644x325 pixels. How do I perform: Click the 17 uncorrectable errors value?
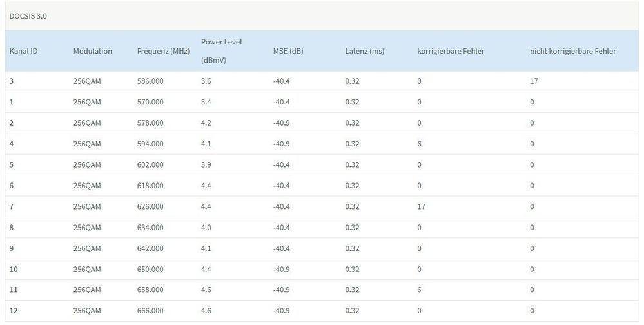pyautogui.click(x=534, y=81)
